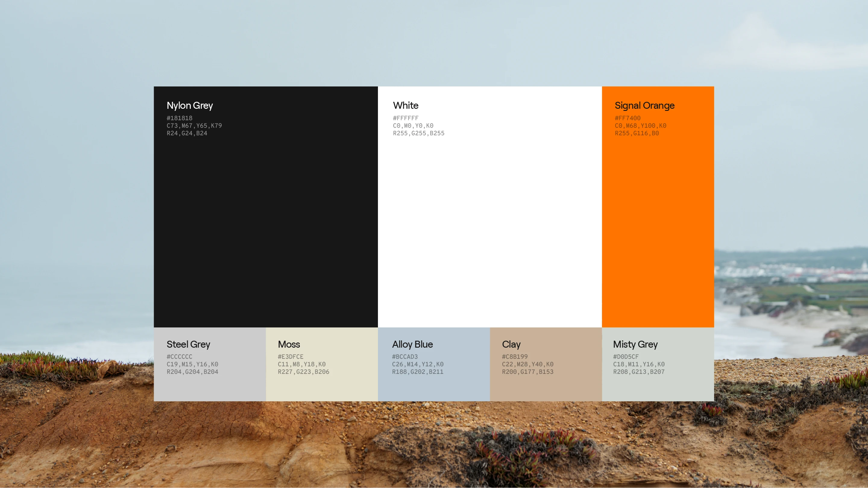Click the #D0D5CF hex code
This screenshot has height=488, width=868.
(626, 357)
